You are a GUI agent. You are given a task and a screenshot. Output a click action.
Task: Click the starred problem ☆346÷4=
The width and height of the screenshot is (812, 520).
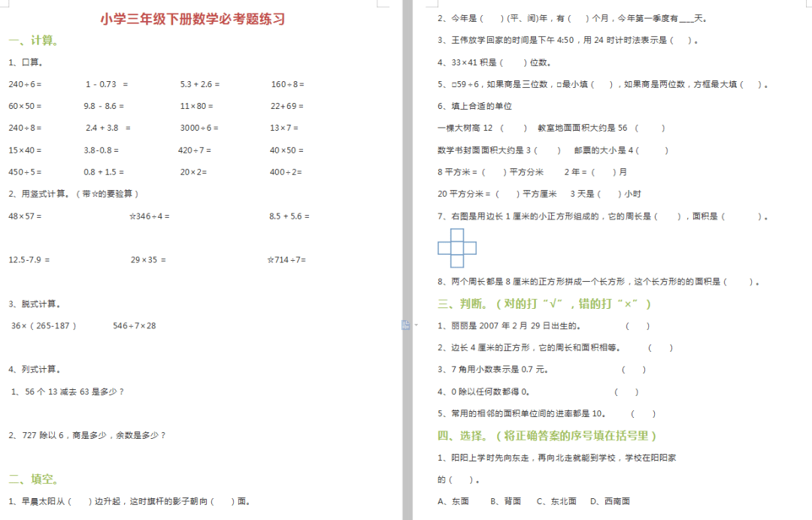coord(149,216)
